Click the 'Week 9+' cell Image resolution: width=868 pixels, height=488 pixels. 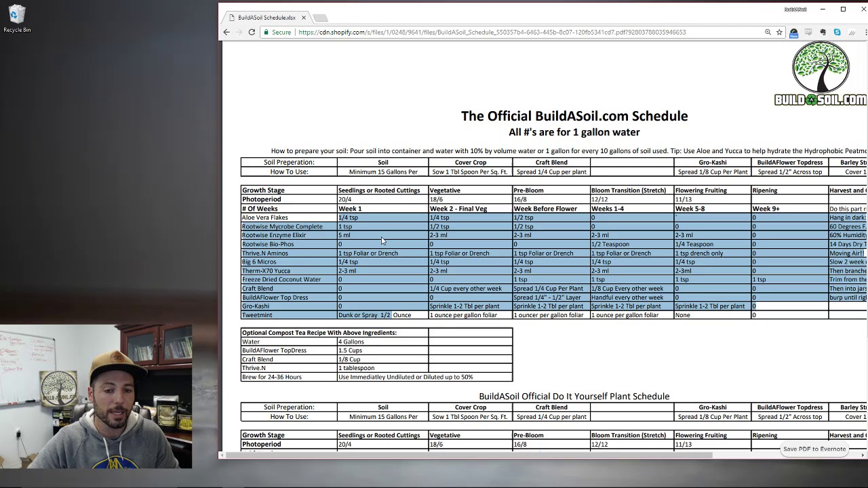pos(789,209)
